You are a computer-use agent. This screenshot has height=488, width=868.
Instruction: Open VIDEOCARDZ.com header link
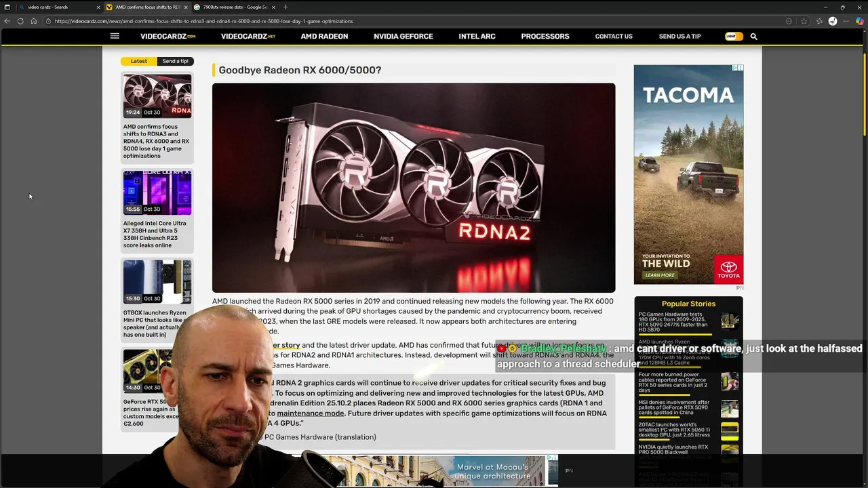168,37
